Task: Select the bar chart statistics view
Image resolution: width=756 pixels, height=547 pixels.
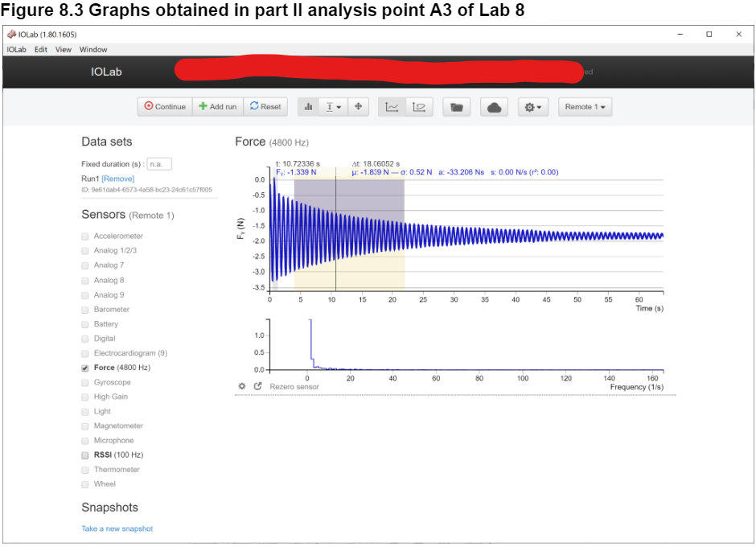Action: (309, 106)
